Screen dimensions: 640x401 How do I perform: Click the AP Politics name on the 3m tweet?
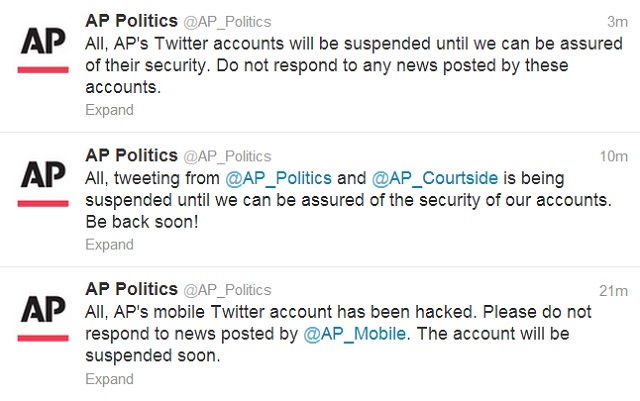coord(130,21)
